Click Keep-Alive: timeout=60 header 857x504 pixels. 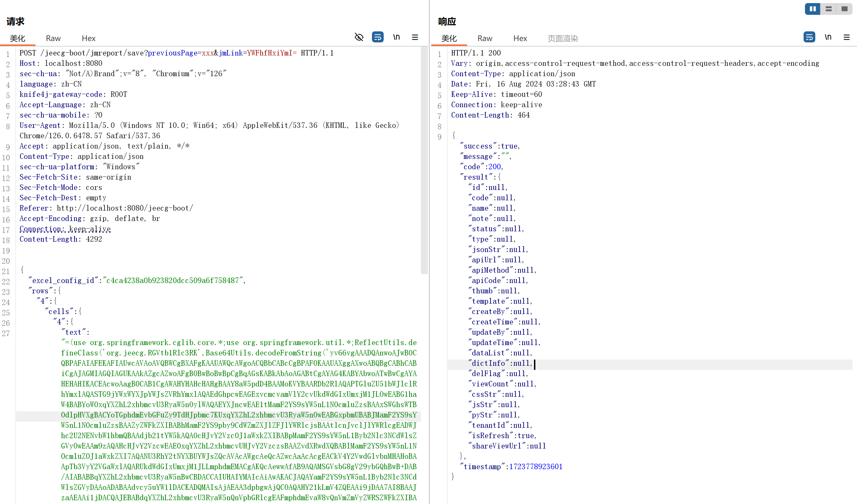click(497, 94)
